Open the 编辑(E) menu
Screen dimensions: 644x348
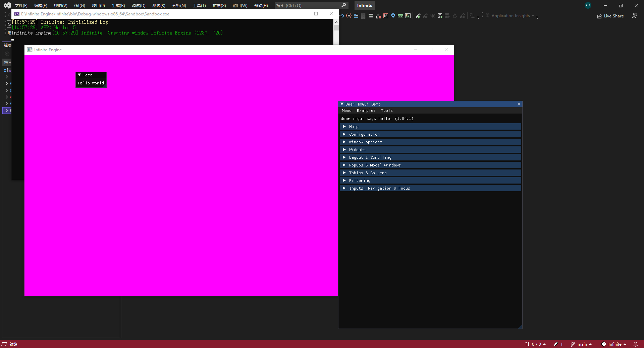click(x=41, y=5)
